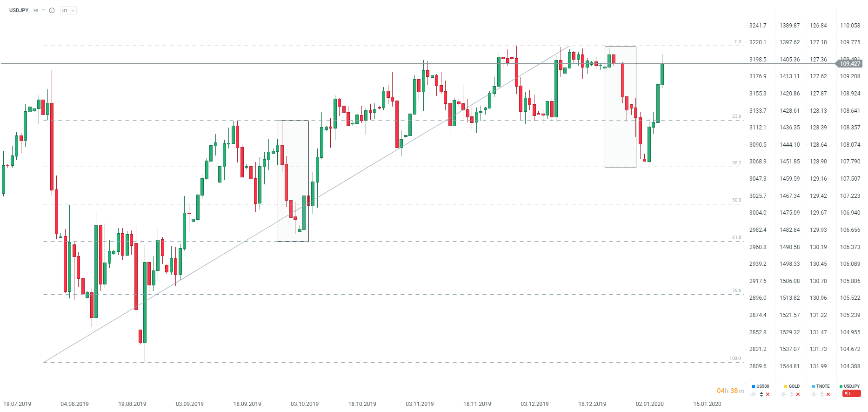Click the current price tag 109.427
This screenshot has width=868, height=412.
point(850,64)
